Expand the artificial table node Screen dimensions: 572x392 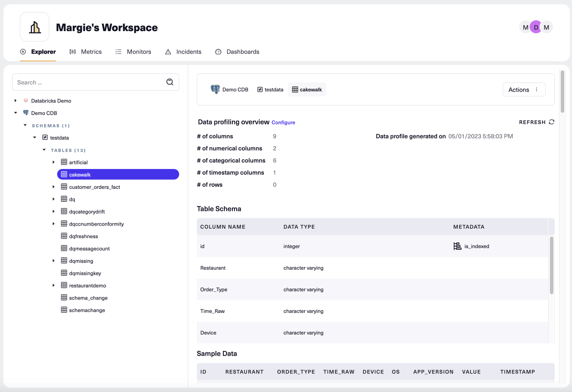tap(53, 162)
